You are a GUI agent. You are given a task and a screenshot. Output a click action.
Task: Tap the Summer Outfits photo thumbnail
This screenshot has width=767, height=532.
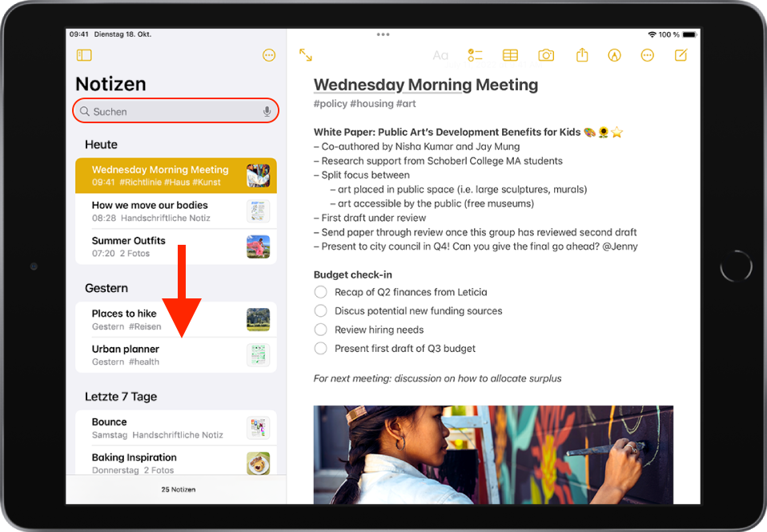[x=259, y=246]
